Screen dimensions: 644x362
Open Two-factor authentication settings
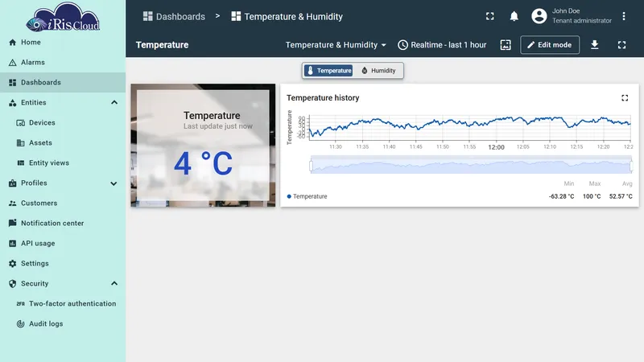click(x=63, y=304)
